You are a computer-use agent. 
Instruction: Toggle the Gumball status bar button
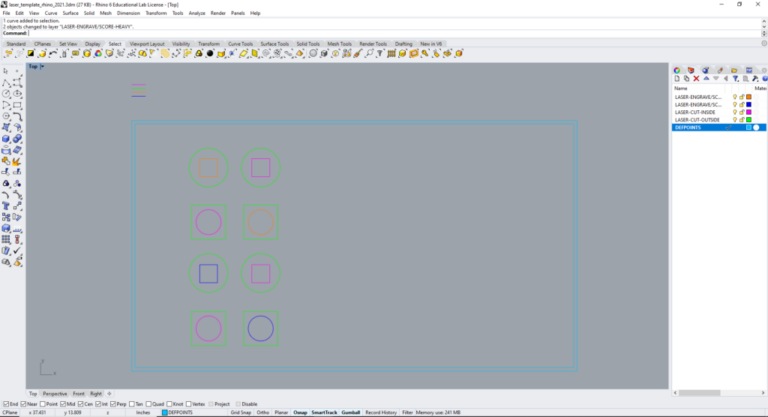[351, 412]
